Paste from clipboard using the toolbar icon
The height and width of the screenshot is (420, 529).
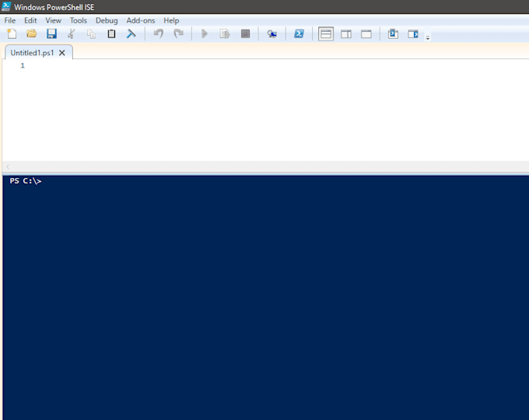(111, 33)
